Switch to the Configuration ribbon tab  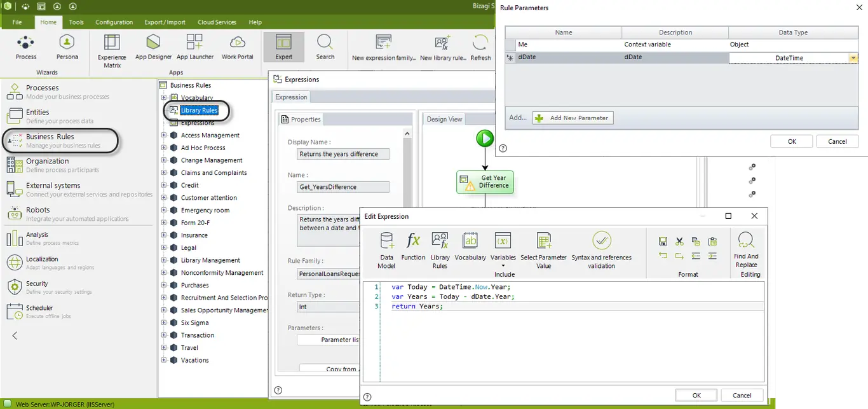pyautogui.click(x=114, y=22)
